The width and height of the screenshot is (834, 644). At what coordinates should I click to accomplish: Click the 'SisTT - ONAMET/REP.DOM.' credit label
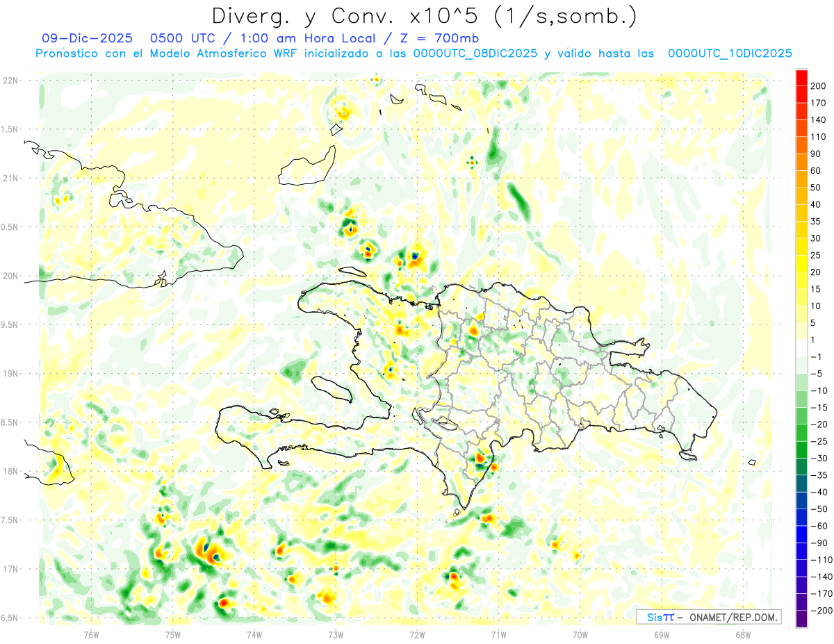coord(708,617)
